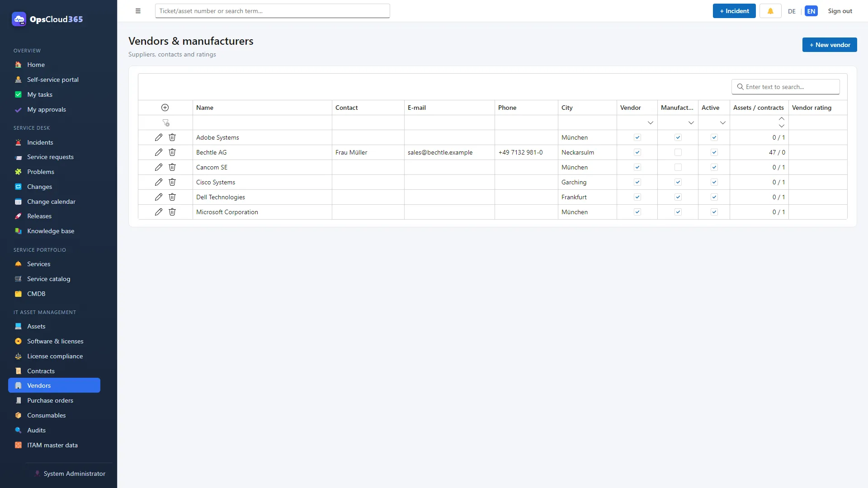Toggle Active checkbox for Cisco Systems
Image resolution: width=868 pixels, height=488 pixels.
click(714, 182)
